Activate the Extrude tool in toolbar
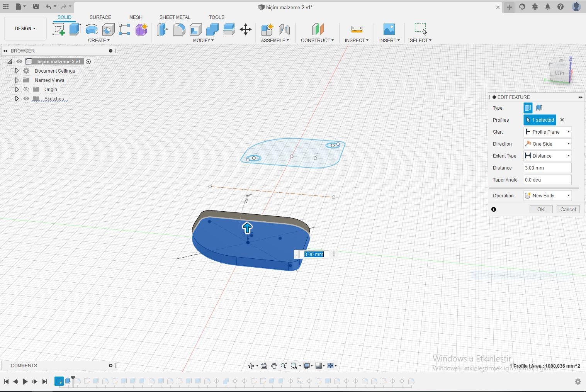Screen dimensions: 586x392 (75, 29)
